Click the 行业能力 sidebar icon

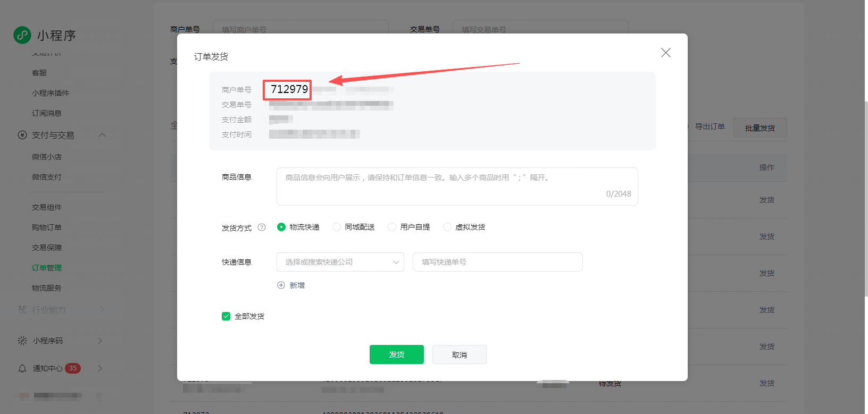[22, 309]
